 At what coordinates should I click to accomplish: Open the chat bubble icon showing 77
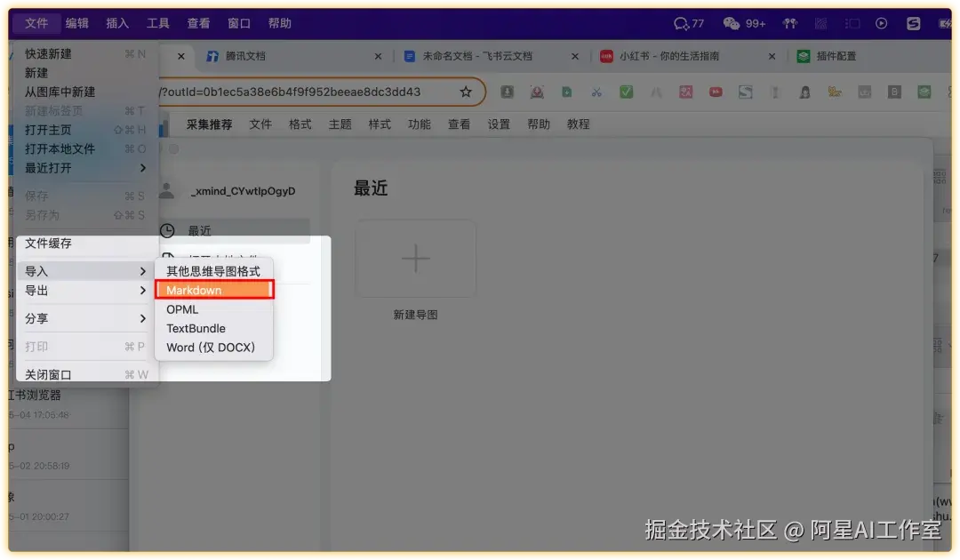point(688,23)
